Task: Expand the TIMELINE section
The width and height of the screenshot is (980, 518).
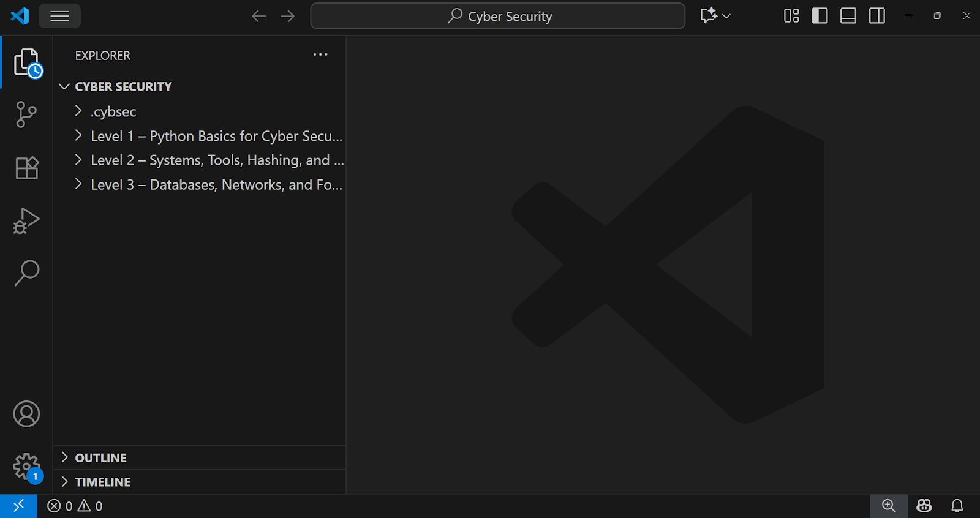Action: [x=102, y=482]
